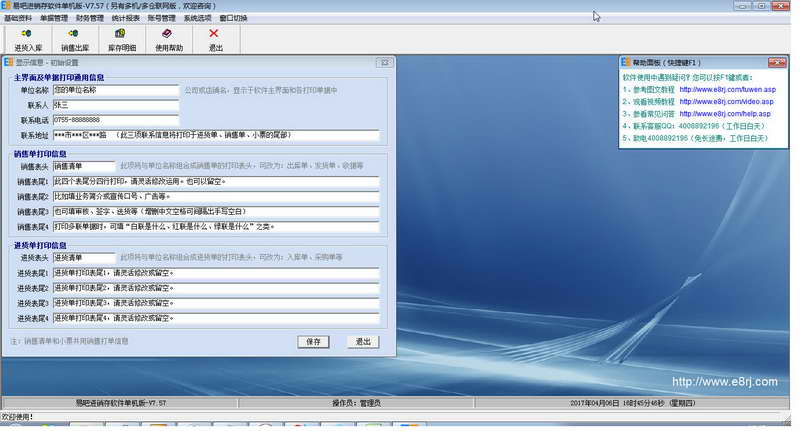Click the 进货表尾1 input field
This screenshot has width=800, height=431.
(216, 273)
